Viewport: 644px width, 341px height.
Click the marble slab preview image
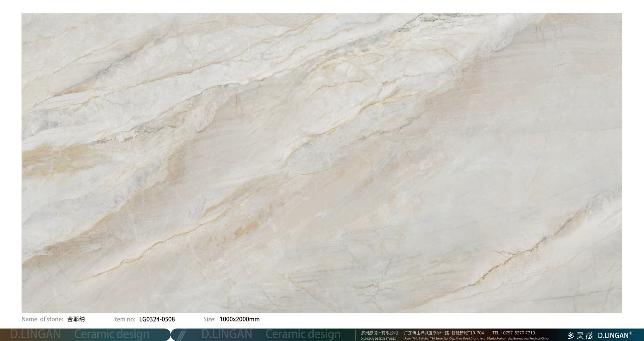click(322, 163)
